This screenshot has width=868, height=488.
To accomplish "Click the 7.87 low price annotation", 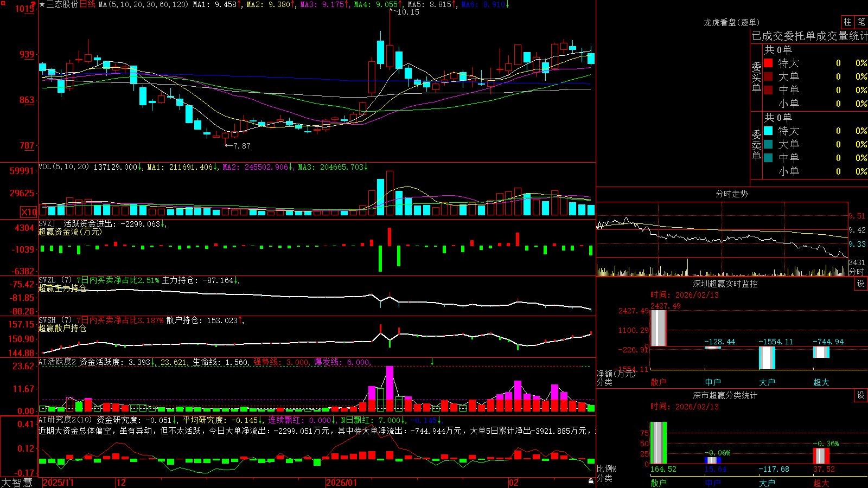I will pyautogui.click(x=242, y=145).
